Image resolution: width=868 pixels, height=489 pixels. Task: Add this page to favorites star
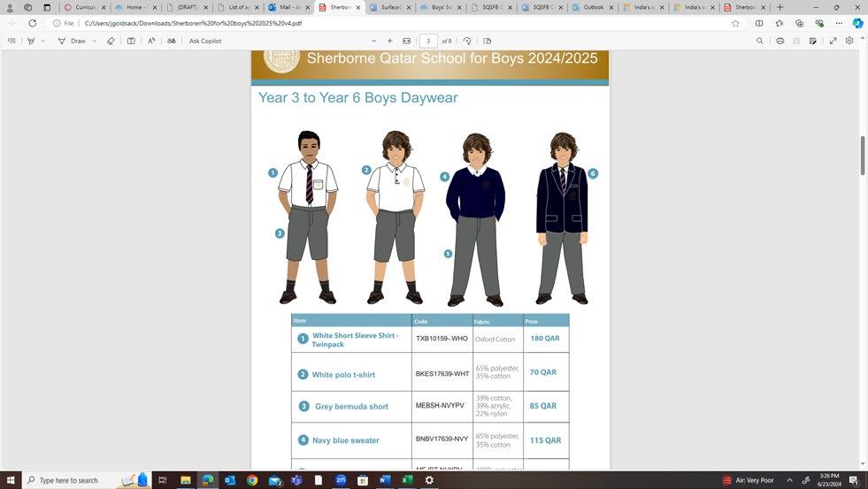tap(735, 23)
